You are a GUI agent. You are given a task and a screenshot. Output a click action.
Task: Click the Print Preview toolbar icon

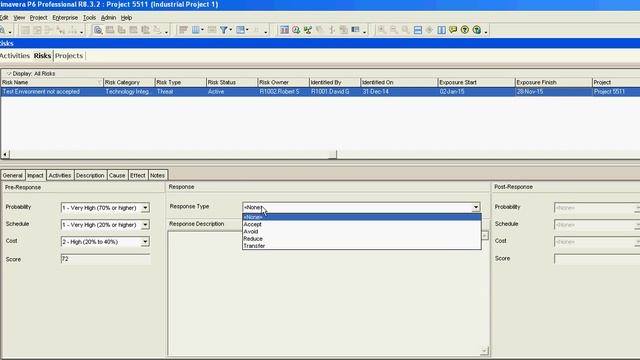point(98,30)
